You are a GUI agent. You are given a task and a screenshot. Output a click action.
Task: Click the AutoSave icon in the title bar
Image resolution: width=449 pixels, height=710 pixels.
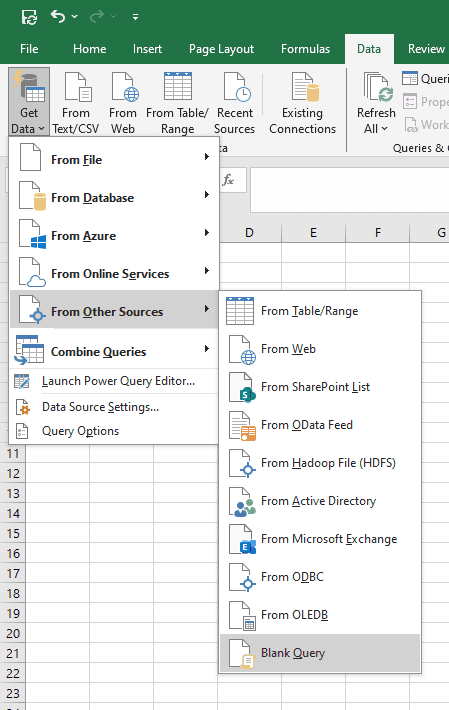pyautogui.click(x=29, y=17)
